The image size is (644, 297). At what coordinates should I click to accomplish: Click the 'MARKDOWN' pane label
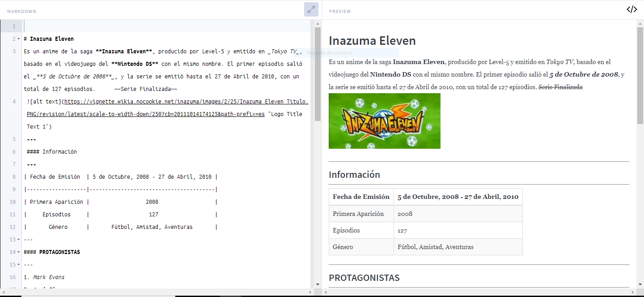[21, 11]
